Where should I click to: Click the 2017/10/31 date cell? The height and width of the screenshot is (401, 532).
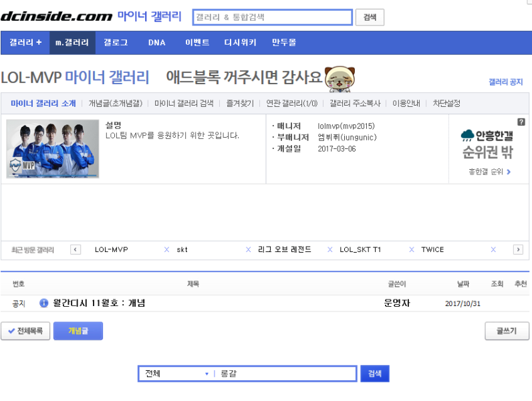point(462,303)
